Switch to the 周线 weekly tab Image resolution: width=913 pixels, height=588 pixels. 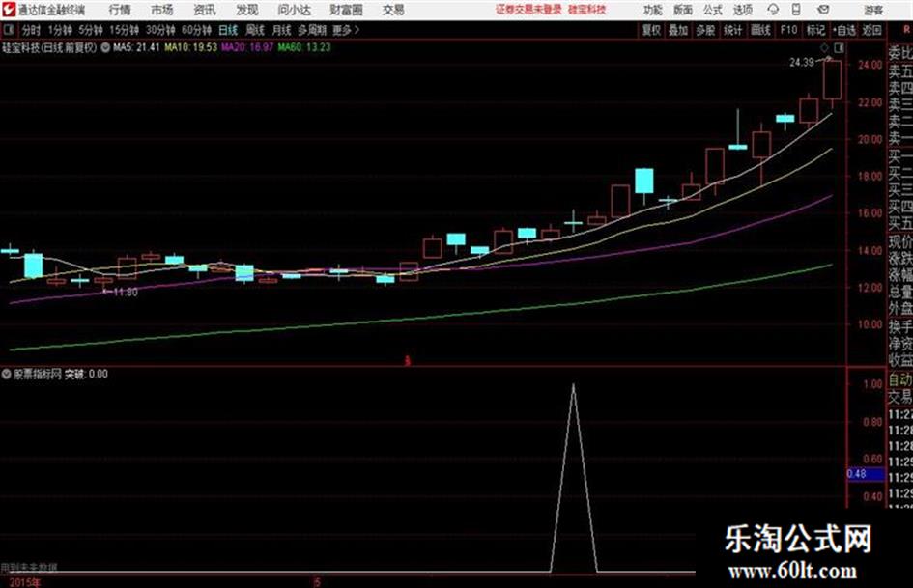255,30
